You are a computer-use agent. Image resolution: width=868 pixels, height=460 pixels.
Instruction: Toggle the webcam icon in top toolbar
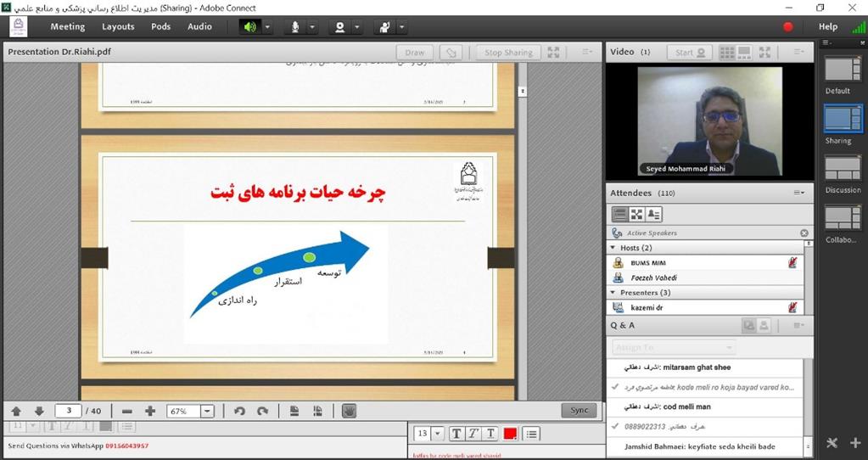point(340,26)
